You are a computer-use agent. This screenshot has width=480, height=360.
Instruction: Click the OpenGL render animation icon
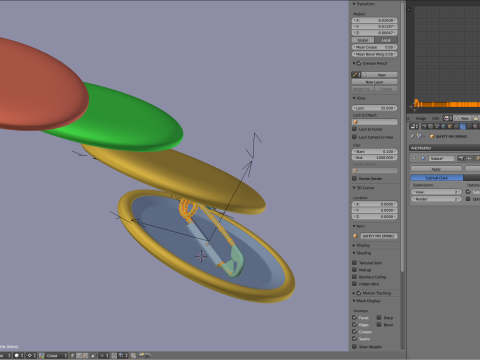click(x=148, y=355)
